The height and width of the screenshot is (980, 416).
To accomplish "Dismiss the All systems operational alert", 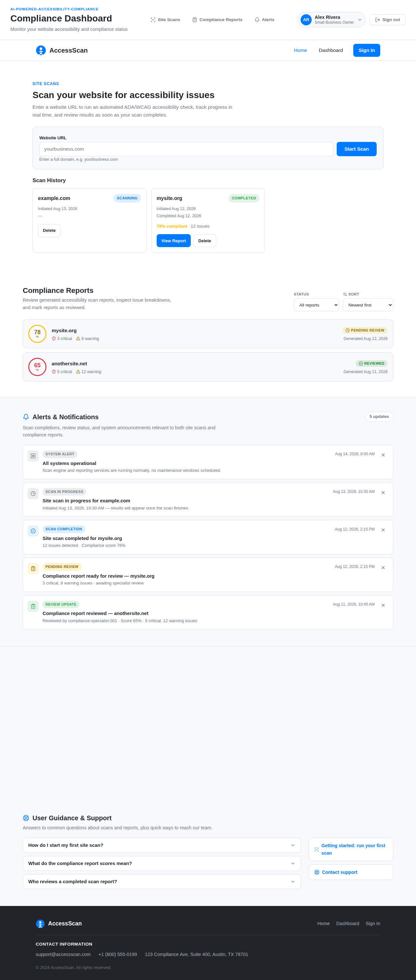I will pos(383,455).
